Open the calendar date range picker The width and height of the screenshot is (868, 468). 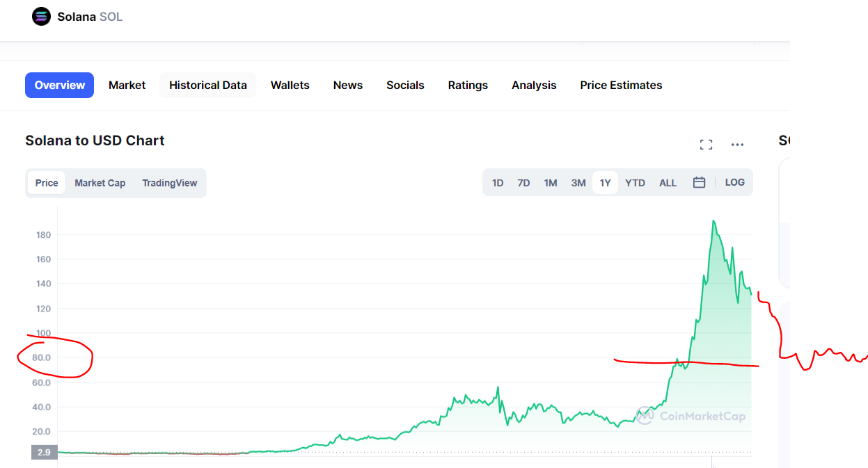point(700,183)
